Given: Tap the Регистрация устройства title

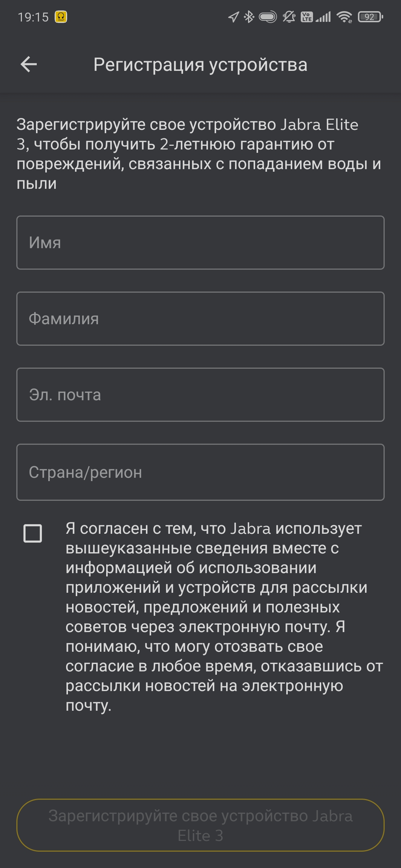Looking at the screenshot, I should point(200,65).
